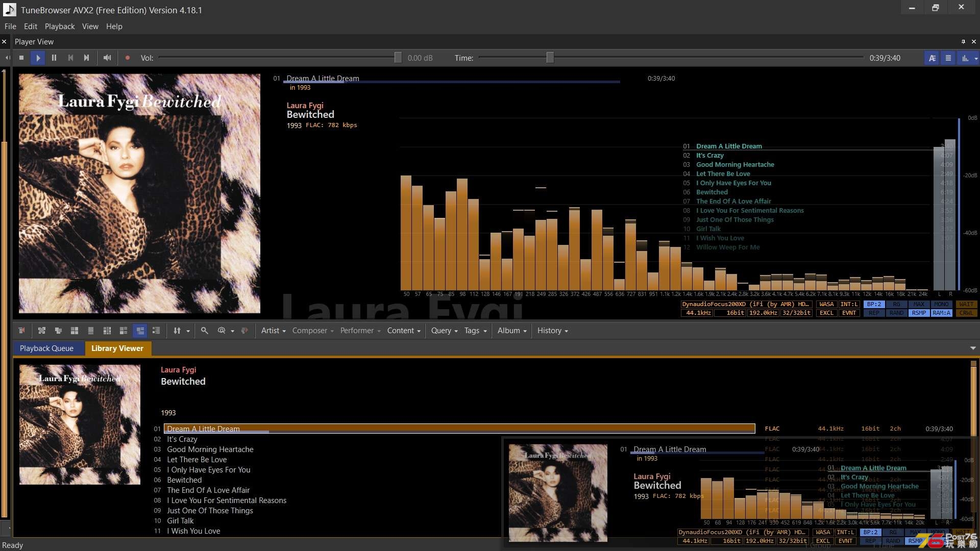Toggle the BP:2 indicator
Viewport: 980px width, 551px height.
(x=874, y=304)
